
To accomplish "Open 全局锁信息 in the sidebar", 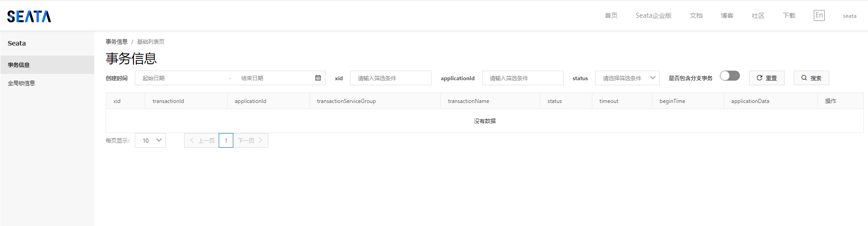I will (21, 83).
